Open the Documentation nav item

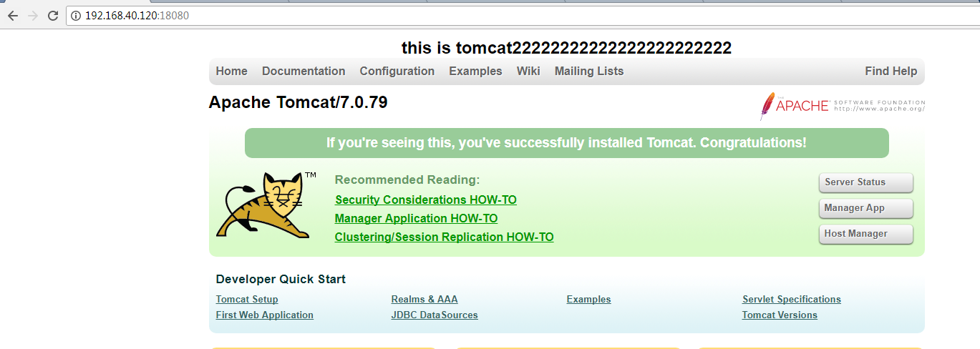point(304,71)
